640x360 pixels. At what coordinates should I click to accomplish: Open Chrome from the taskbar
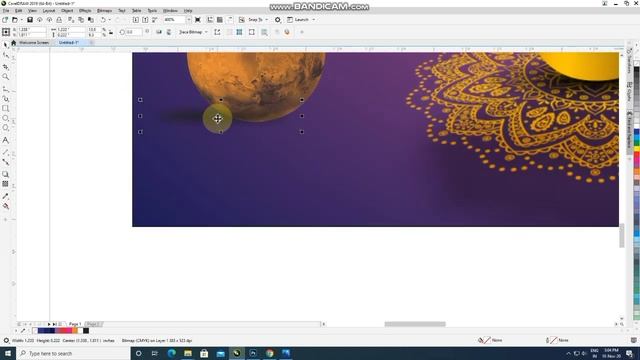[269, 353]
